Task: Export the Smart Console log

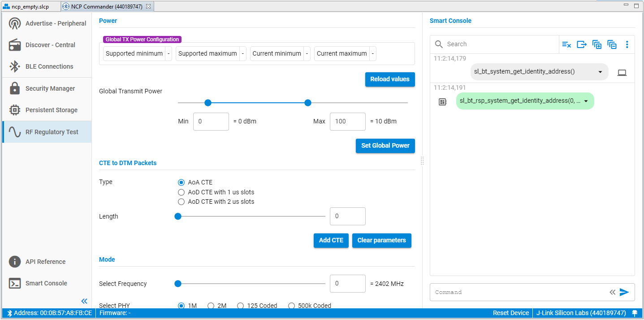Action: point(582,44)
